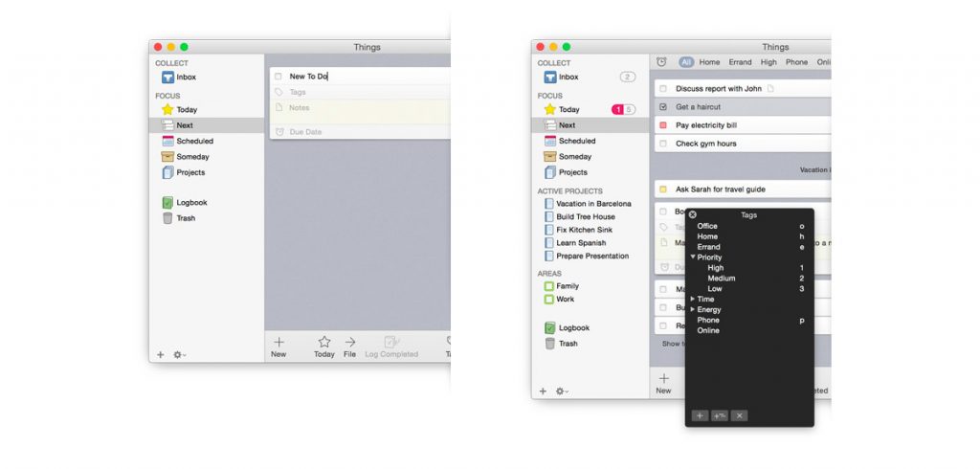Open Scheduled in right window sidebar
Viewport: 980px width, 469px height.
[x=570, y=141]
